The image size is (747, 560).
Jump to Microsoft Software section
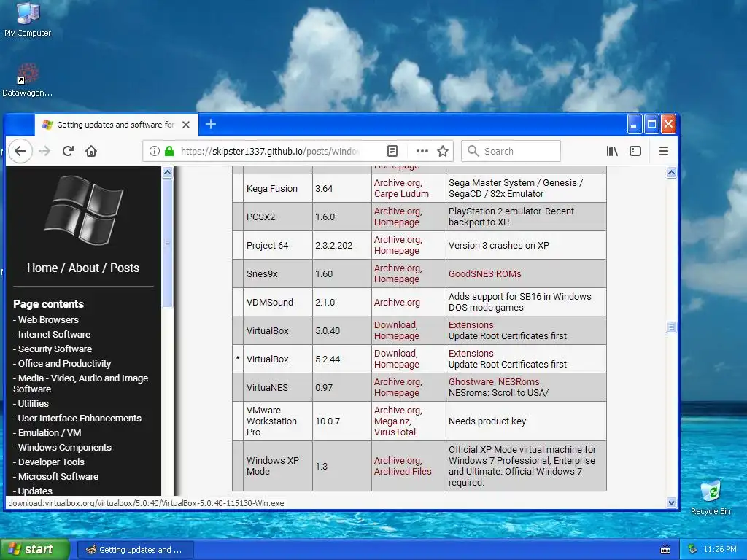[58, 476]
